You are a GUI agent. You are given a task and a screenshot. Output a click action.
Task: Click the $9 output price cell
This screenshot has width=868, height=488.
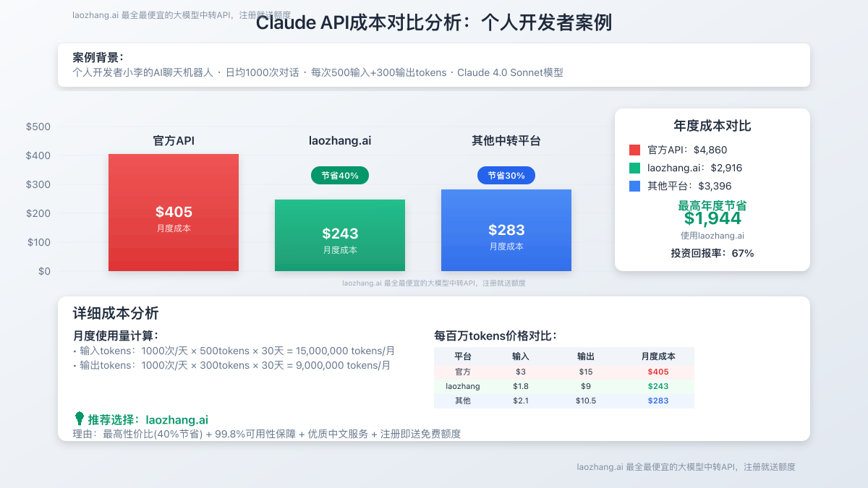point(586,386)
